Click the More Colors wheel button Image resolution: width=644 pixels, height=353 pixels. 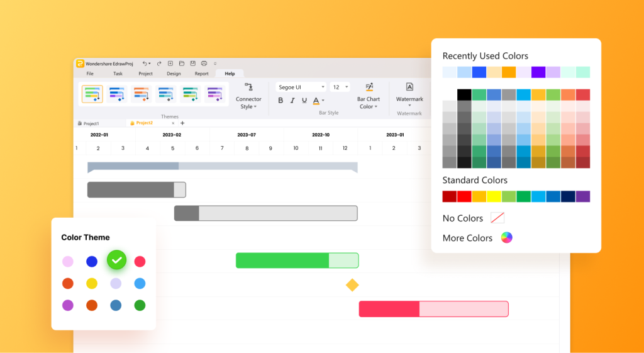point(507,237)
